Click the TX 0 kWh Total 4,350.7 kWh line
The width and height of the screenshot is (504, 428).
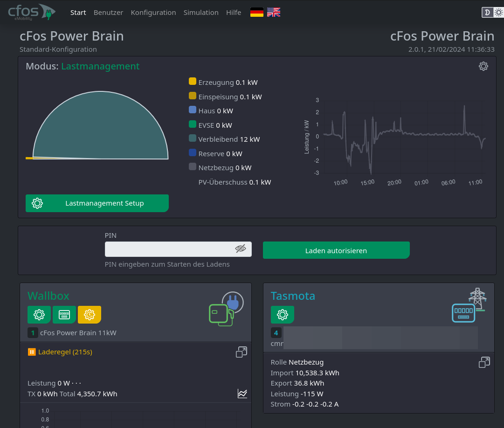tap(72, 394)
